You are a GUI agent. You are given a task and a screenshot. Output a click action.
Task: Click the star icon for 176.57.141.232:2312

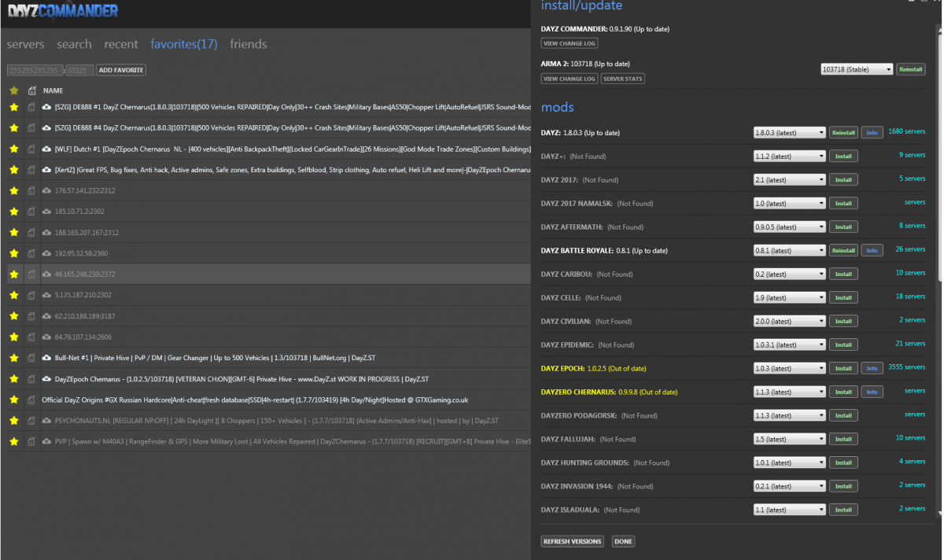point(13,190)
